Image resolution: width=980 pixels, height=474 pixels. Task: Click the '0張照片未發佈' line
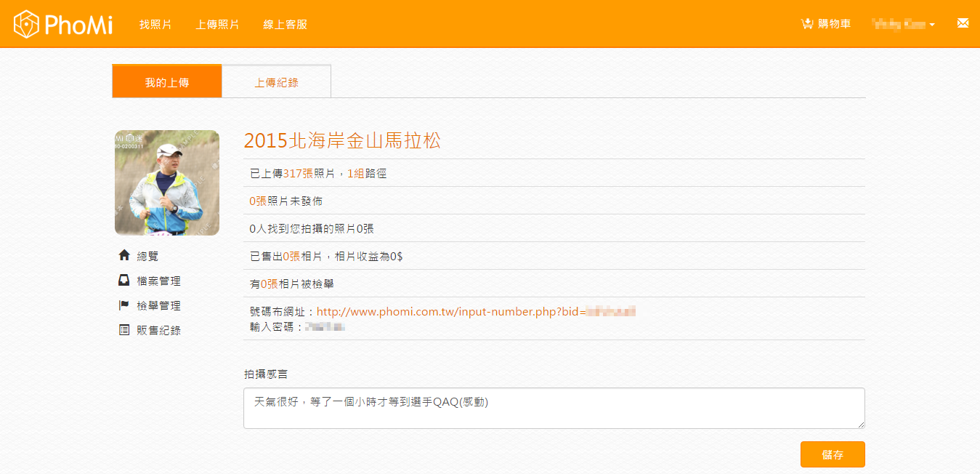point(286,201)
